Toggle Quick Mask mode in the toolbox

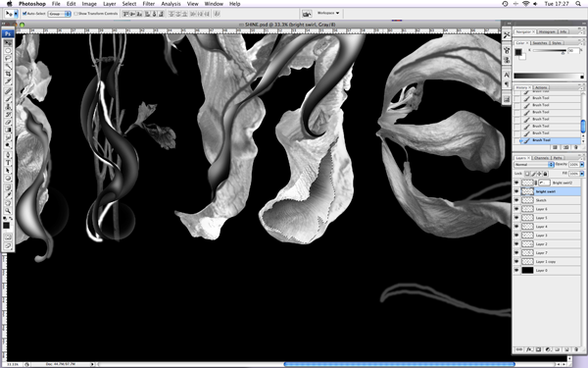coord(8,237)
